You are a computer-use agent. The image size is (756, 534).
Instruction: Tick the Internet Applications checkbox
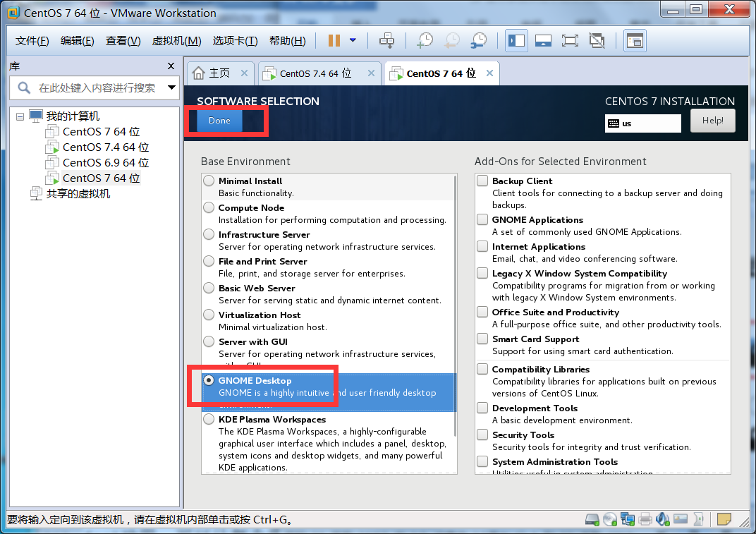point(482,246)
